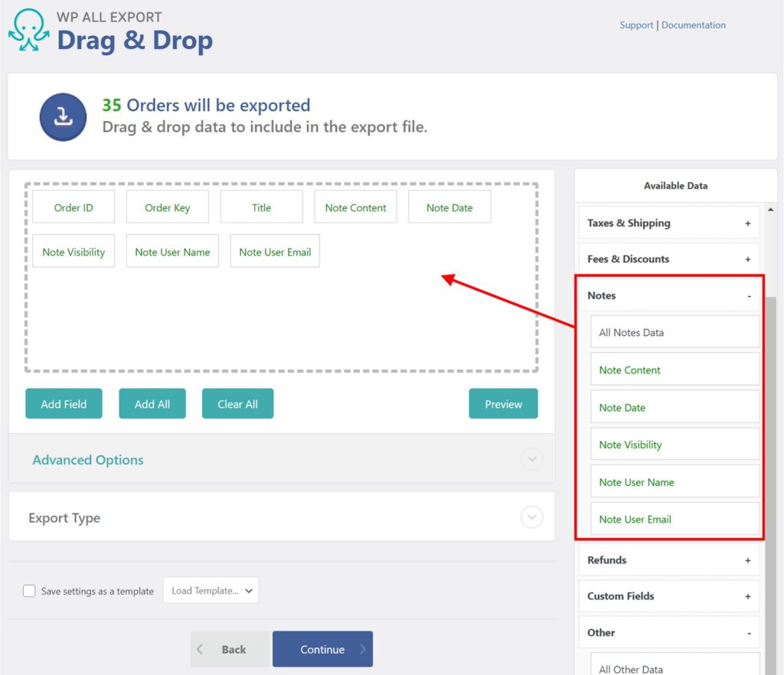The image size is (784, 675).
Task: Open the Load Template dropdown
Action: (211, 590)
